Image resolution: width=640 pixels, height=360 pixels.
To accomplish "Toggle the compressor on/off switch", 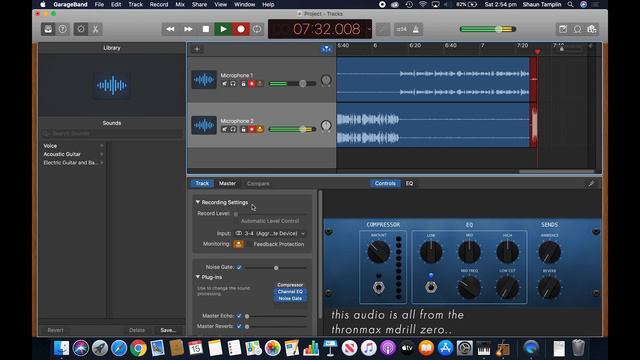I will pos(378,287).
